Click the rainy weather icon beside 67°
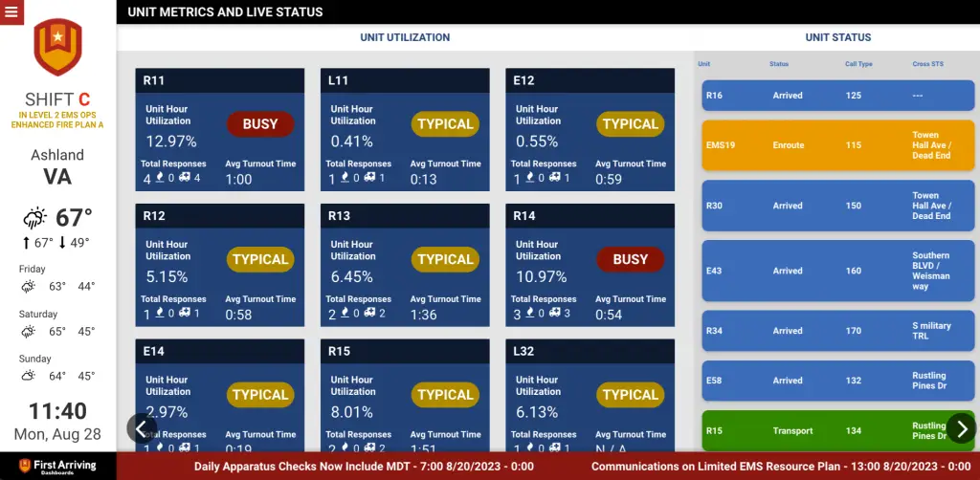The image size is (980, 480). click(x=36, y=217)
